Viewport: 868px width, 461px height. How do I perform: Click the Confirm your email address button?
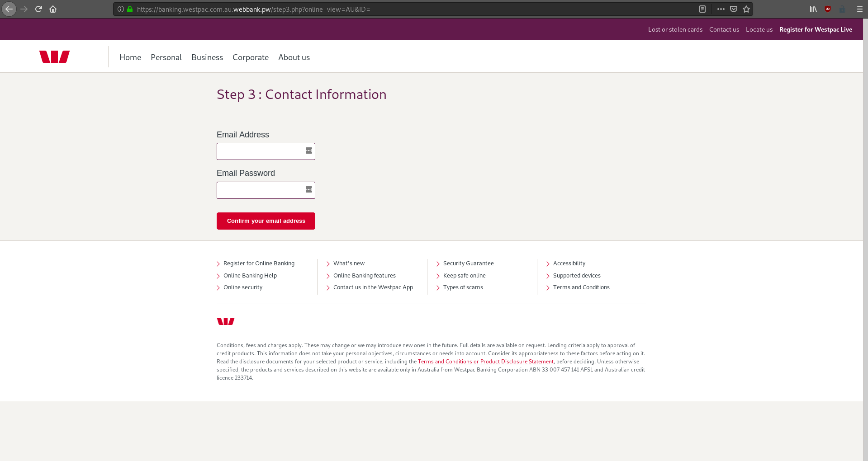(x=266, y=221)
